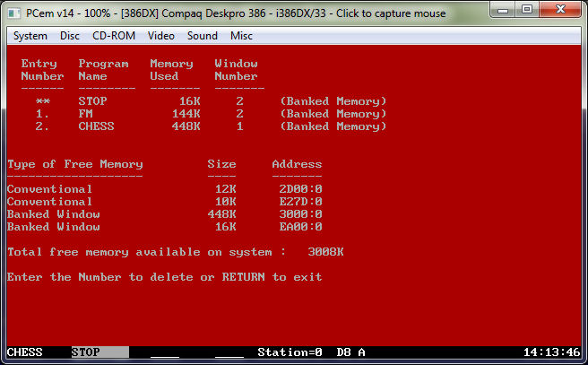
Task: Open the Misc menu
Action: point(241,36)
